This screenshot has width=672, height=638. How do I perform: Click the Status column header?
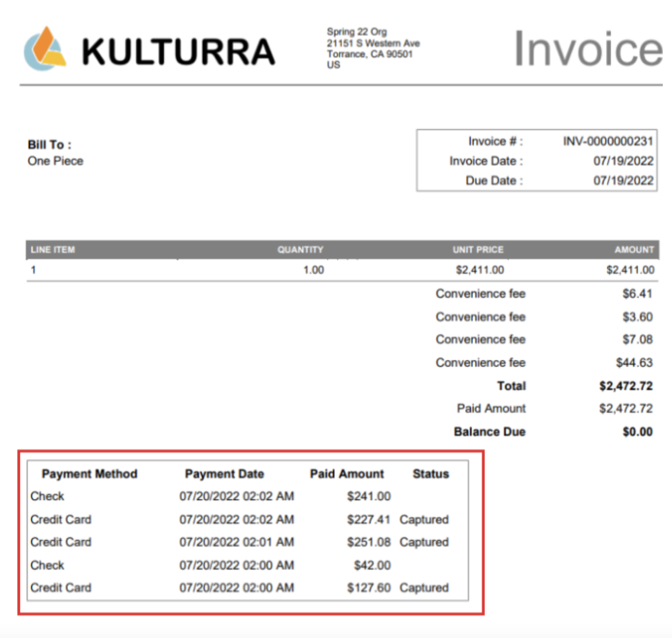(x=431, y=474)
